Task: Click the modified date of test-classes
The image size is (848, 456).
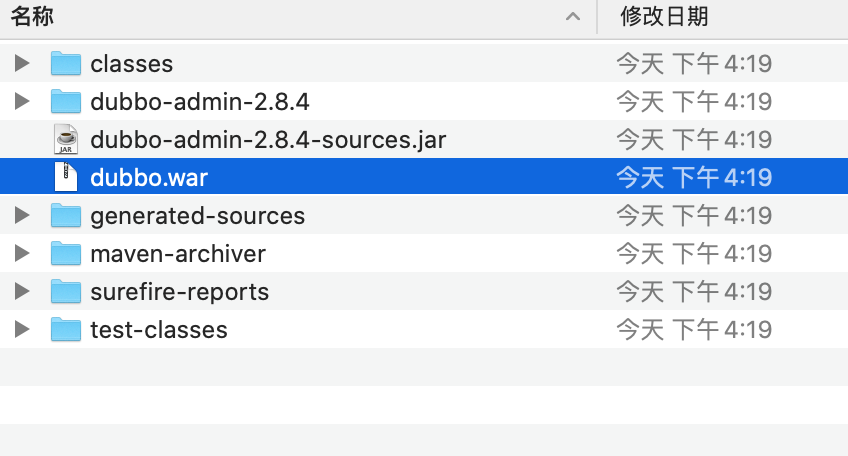Action: click(x=694, y=329)
